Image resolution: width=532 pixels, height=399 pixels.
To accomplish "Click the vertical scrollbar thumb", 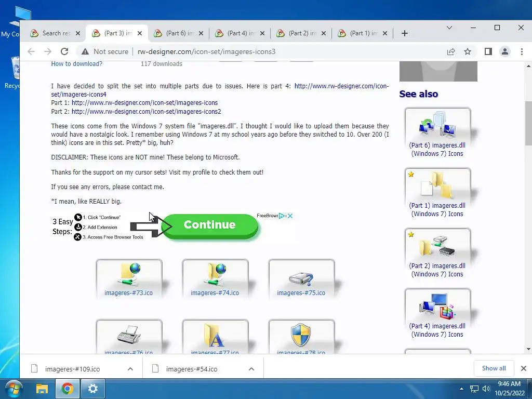I will pos(528,123).
